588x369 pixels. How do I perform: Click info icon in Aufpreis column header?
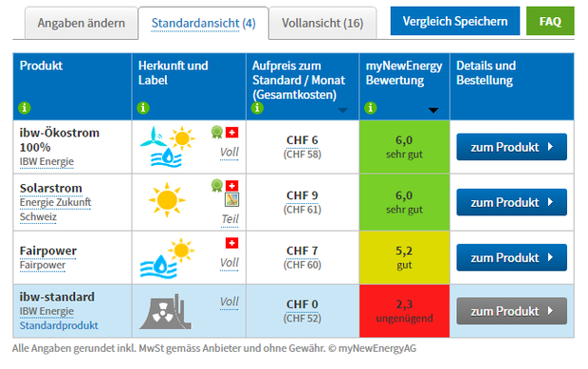pos(257,108)
